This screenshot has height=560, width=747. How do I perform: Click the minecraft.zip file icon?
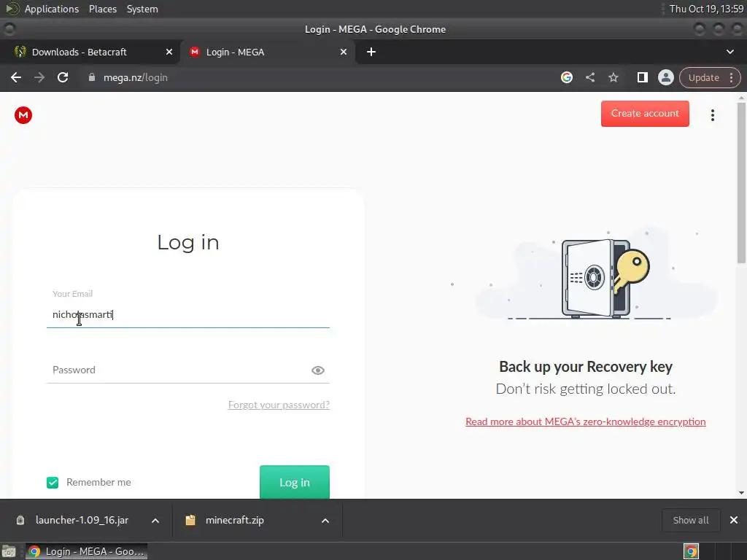(x=190, y=520)
